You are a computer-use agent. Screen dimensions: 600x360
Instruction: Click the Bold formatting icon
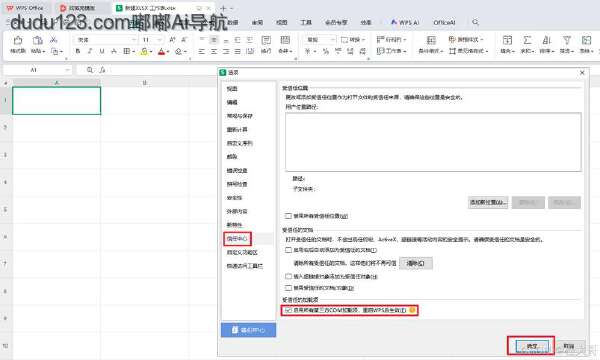tap(78, 51)
